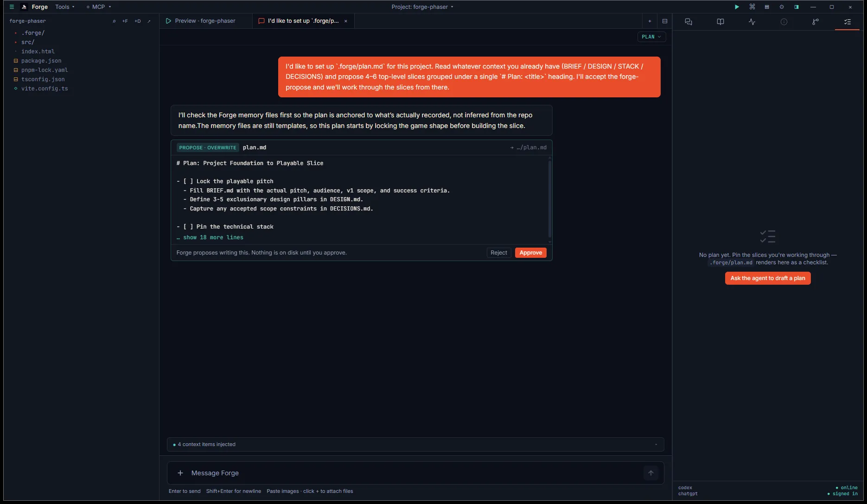Click the signed in status indicator
The image size is (867, 504).
[x=842, y=494]
